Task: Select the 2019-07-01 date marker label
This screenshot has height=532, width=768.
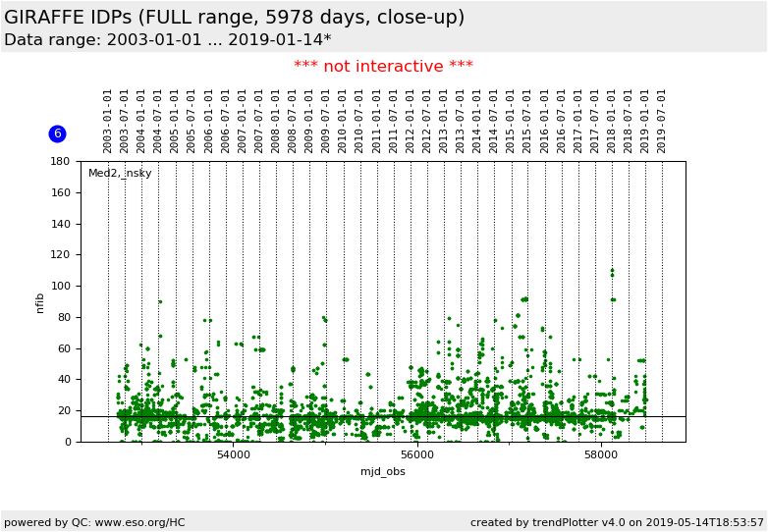Action: point(662,121)
